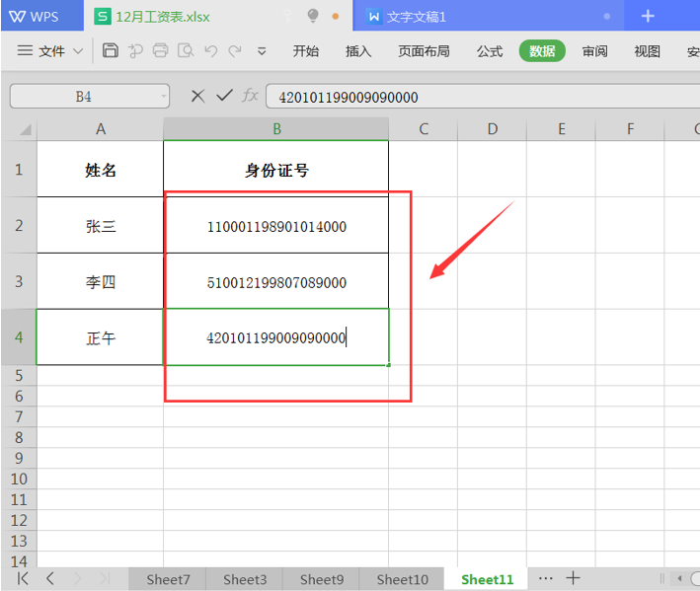Select row 10 header

[x=19, y=480]
